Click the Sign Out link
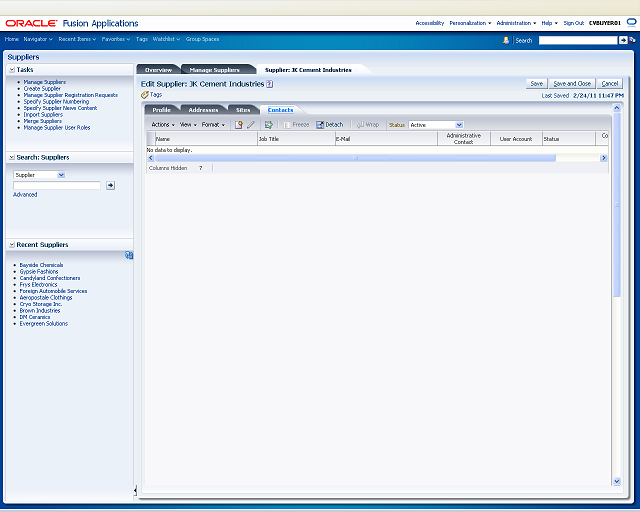Viewport: 640px width, 512px height. (573, 23)
